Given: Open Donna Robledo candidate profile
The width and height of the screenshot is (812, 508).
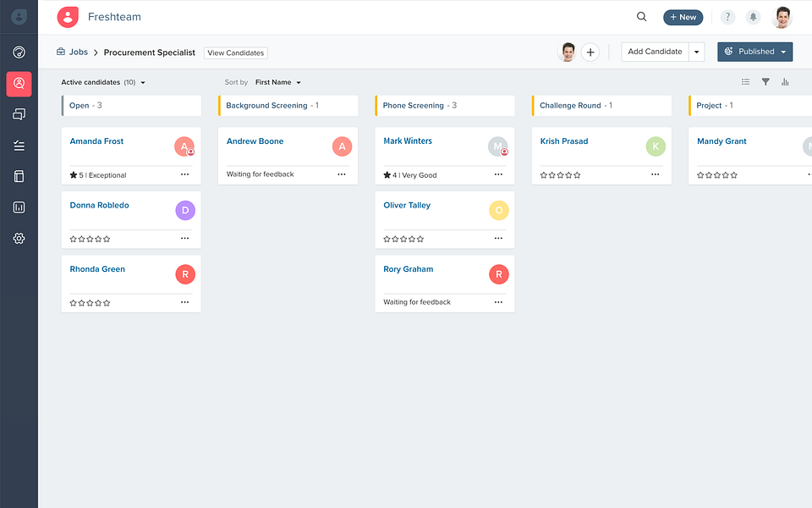Looking at the screenshot, I should coord(99,205).
